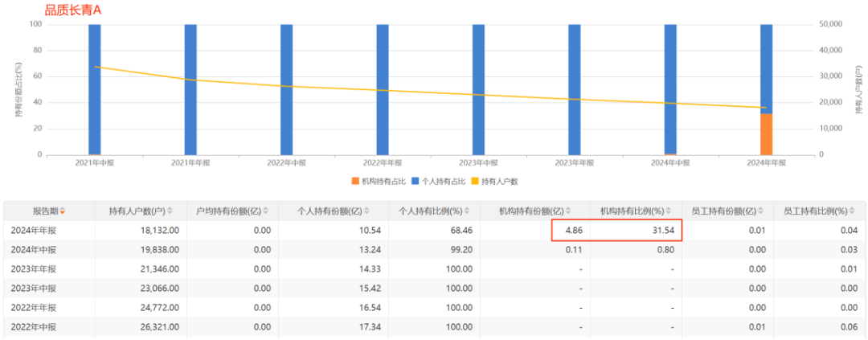
Task: Click the orange segment of 2024年年报 bar
Action: (766, 134)
